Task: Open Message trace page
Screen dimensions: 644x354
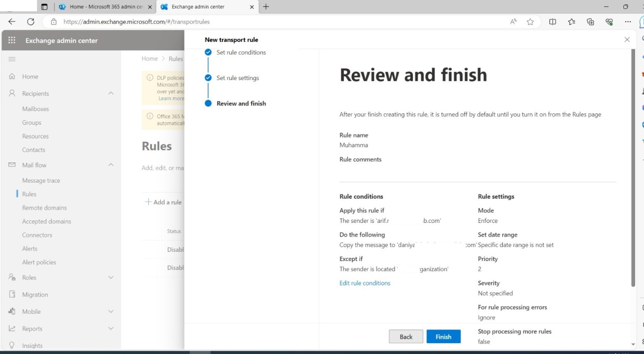Action: [41, 181]
